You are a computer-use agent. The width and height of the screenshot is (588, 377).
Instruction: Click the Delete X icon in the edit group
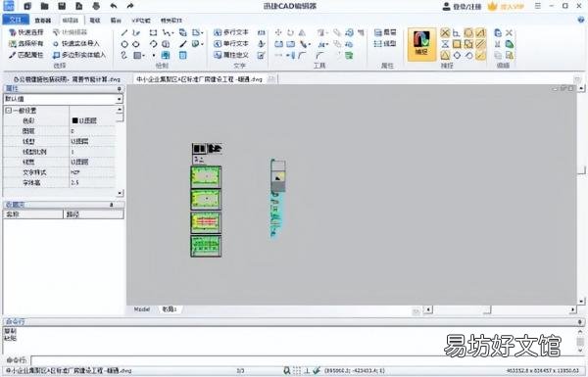509,33
